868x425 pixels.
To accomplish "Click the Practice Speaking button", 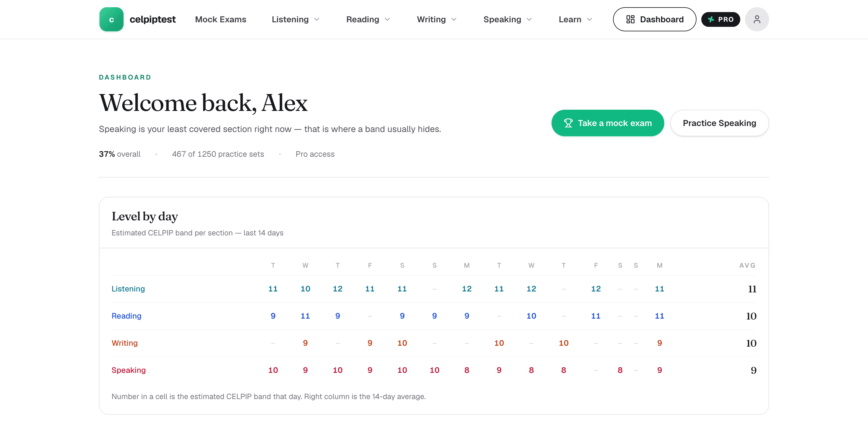I will [x=719, y=123].
